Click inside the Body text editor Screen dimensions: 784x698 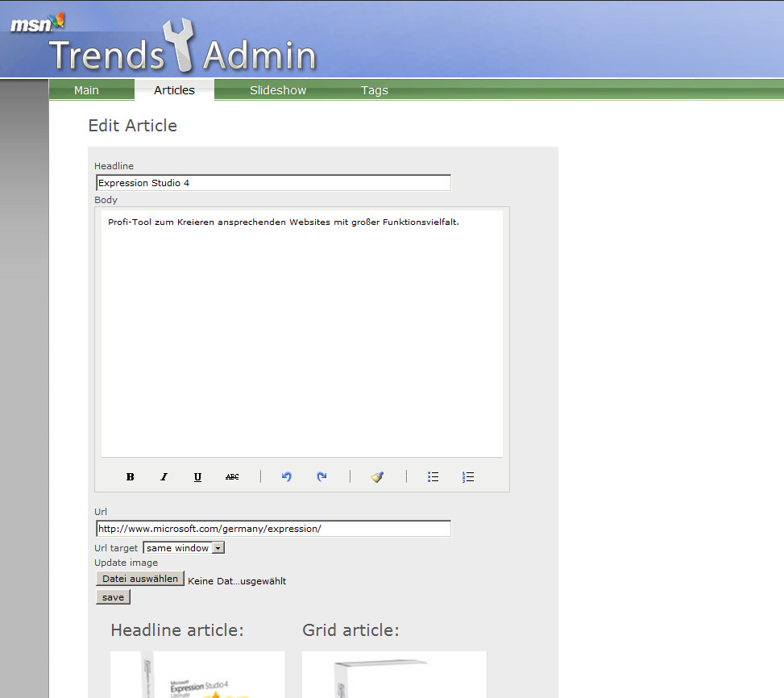coord(302,334)
